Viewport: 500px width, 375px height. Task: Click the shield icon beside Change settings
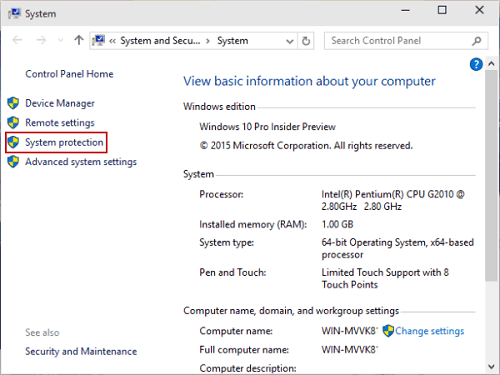388,331
